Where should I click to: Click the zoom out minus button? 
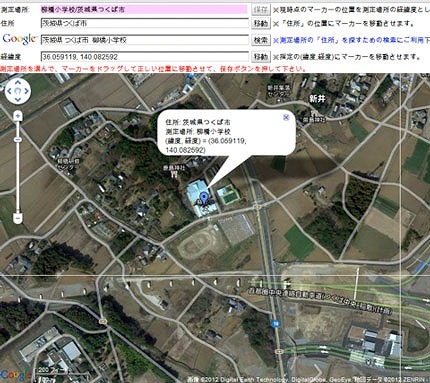tap(18, 218)
